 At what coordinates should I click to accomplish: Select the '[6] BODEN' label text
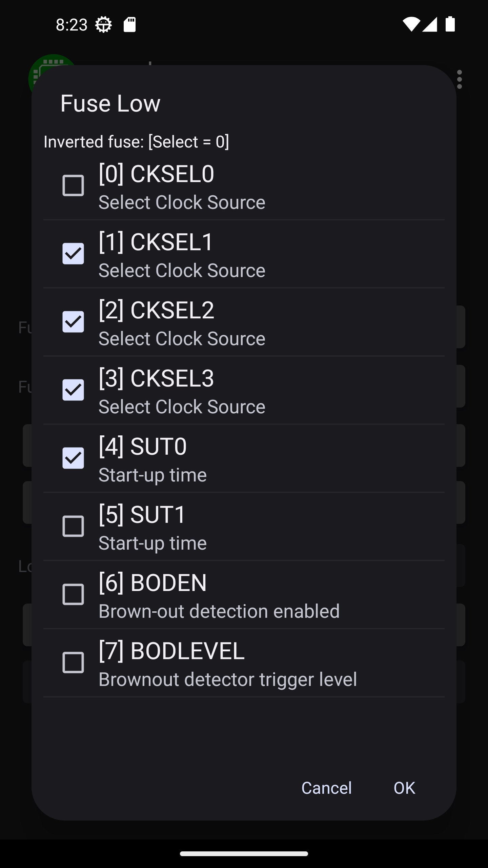point(152,583)
